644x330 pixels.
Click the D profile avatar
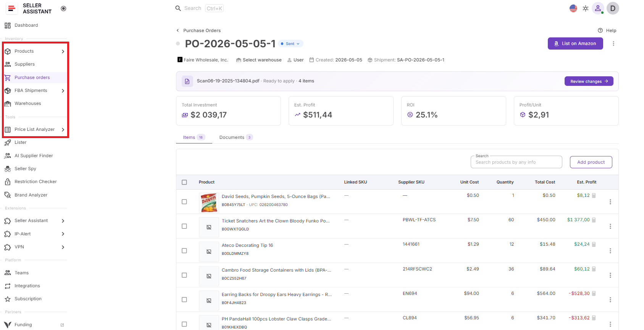pos(613,8)
